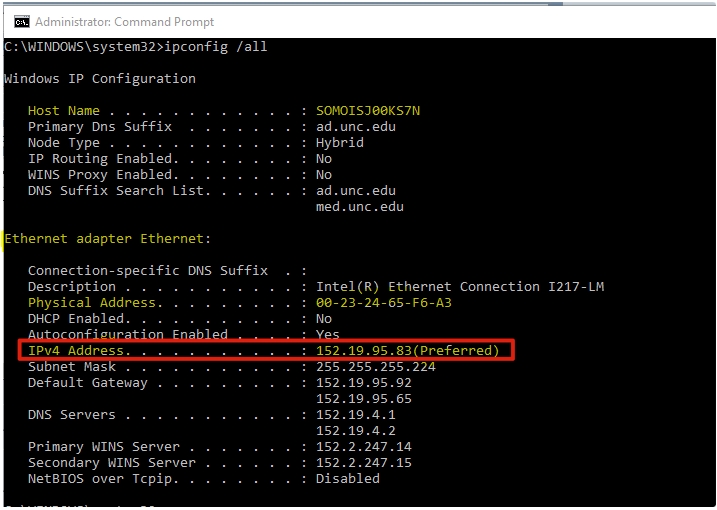
Task: Click the Node Type value Hybrid
Action: (x=340, y=143)
